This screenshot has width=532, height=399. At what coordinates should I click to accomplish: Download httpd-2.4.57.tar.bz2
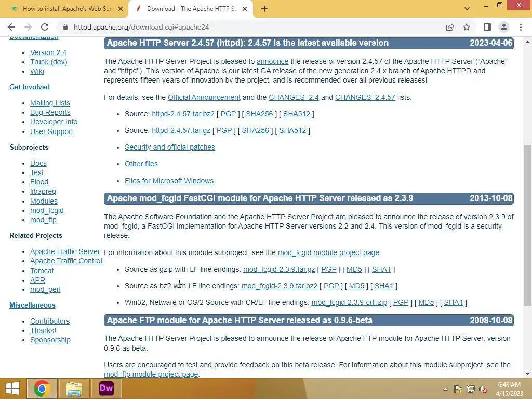(183, 114)
